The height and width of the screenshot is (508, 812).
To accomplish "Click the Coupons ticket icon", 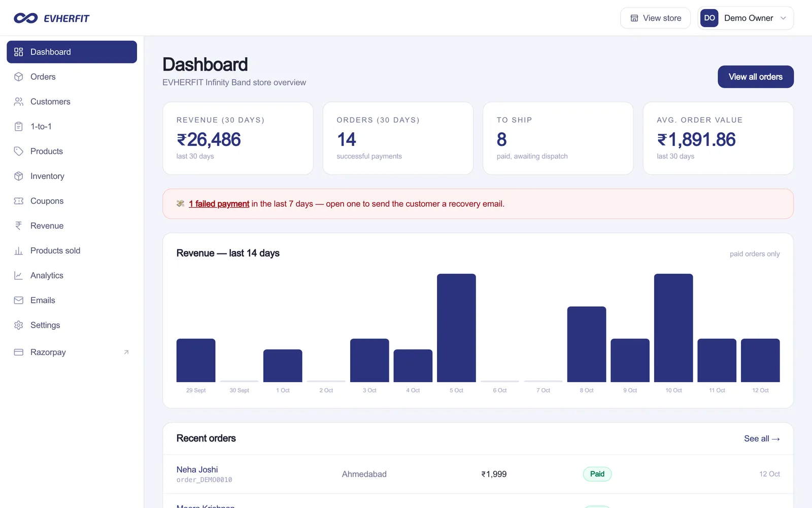I will (x=19, y=201).
